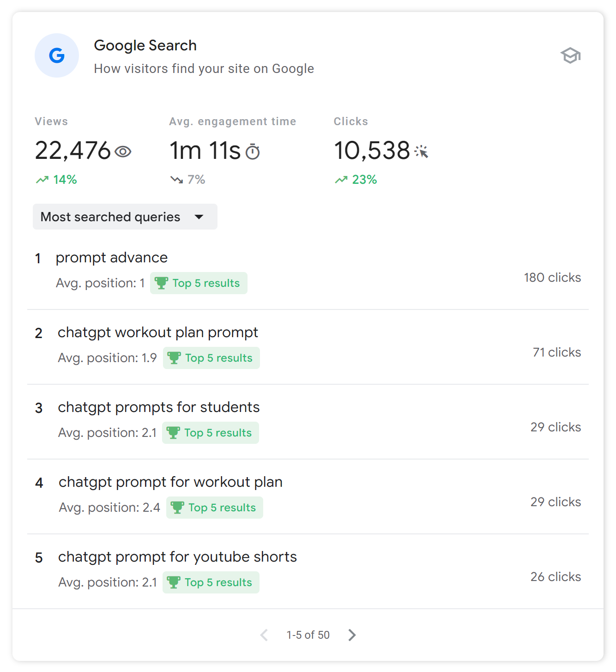Click trophy icon for chatgpt workout plan prompt
Screen dimensions: 616x672
click(174, 358)
